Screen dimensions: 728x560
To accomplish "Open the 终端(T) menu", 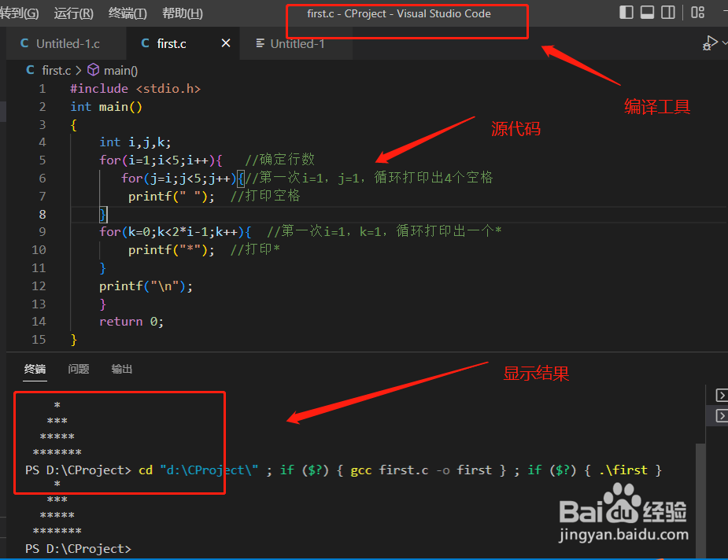I will pyautogui.click(x=127, y=13).
